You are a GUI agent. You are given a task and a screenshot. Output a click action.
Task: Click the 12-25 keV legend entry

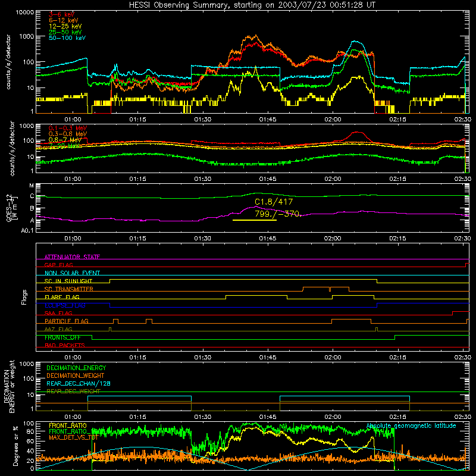point(65,26)
